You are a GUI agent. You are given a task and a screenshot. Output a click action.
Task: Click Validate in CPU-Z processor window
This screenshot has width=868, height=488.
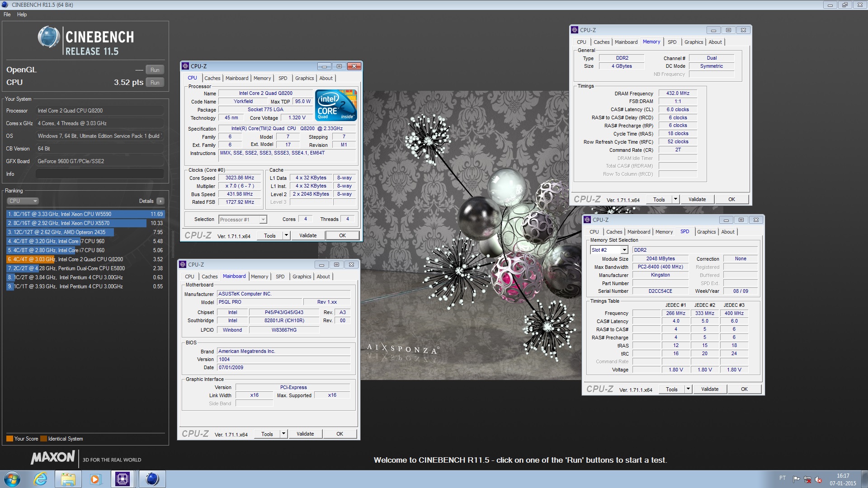click(x=308, y=235)
